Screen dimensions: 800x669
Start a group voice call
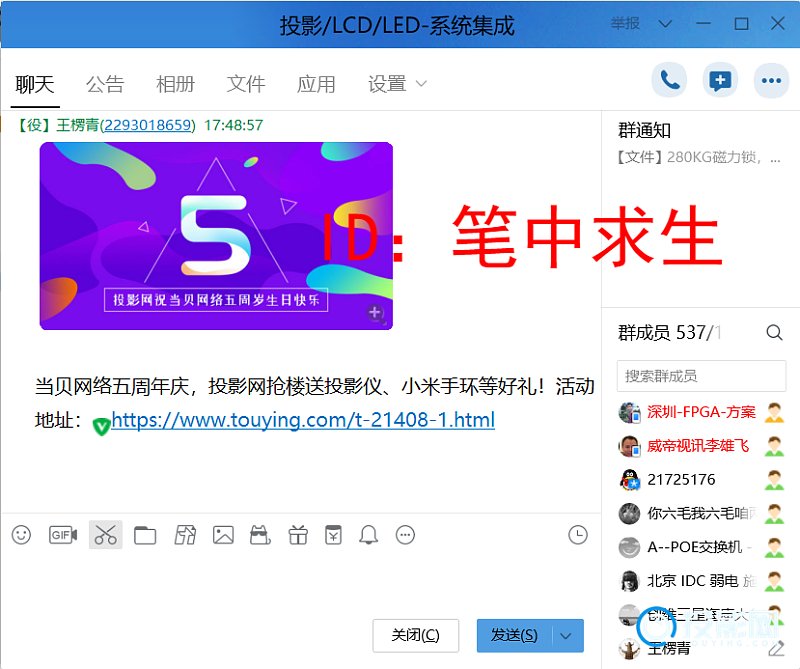(670, 81)
